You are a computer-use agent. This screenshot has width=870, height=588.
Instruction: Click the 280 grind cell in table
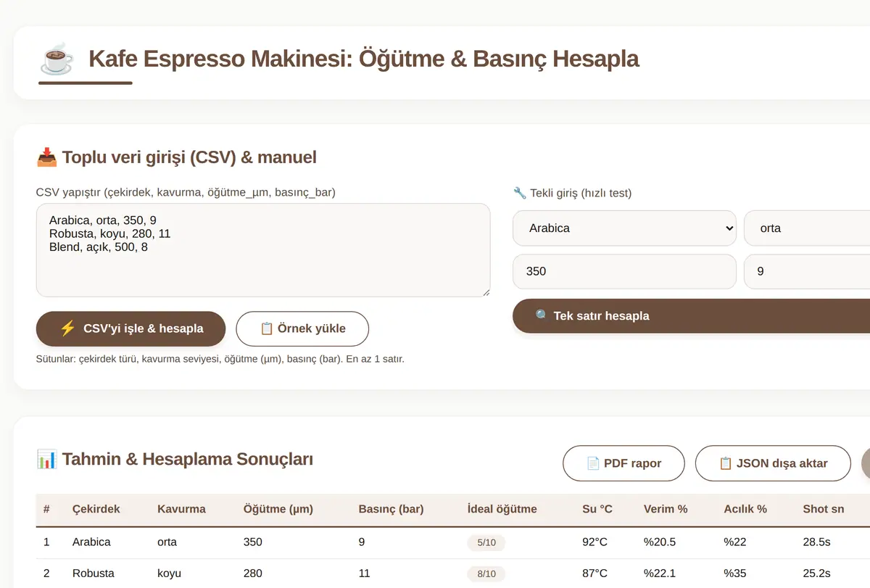pos(253,573)
